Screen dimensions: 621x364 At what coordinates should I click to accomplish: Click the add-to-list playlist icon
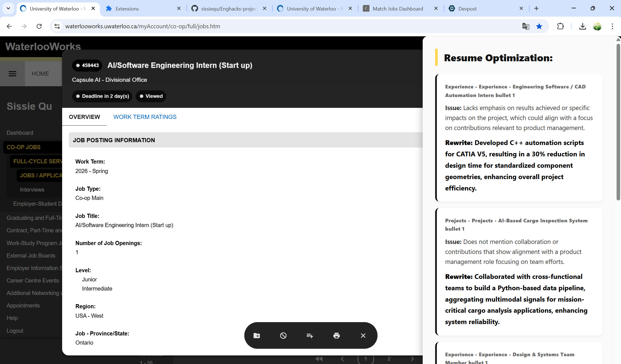coord(310,336)
